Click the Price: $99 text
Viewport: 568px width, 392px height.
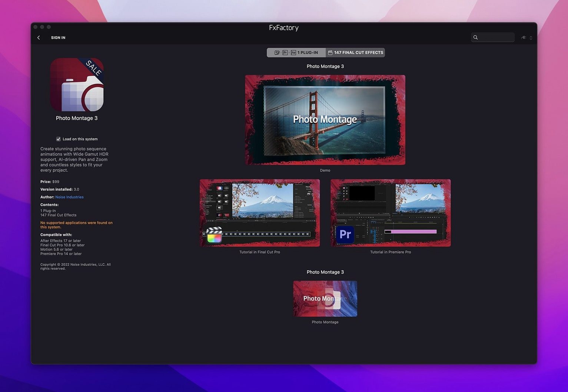(x=50, y=182)
